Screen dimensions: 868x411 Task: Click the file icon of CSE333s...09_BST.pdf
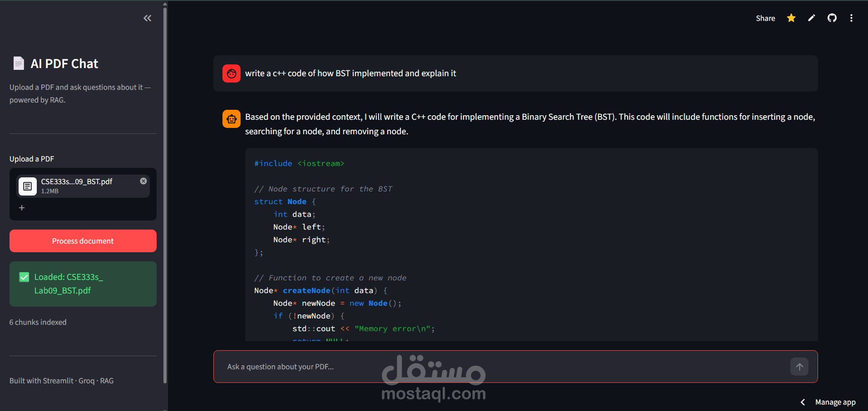click(28, 186)
